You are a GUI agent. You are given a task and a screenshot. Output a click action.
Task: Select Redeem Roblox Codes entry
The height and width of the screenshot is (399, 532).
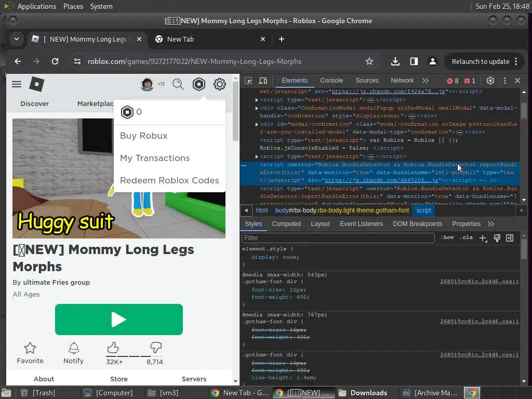[170, 180]
